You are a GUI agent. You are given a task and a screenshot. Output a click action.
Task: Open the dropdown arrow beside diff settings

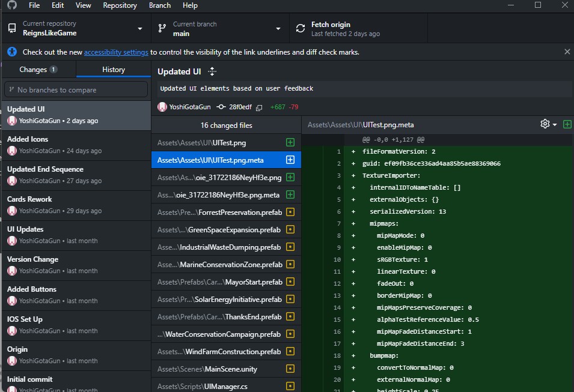[x=555, y=124]
